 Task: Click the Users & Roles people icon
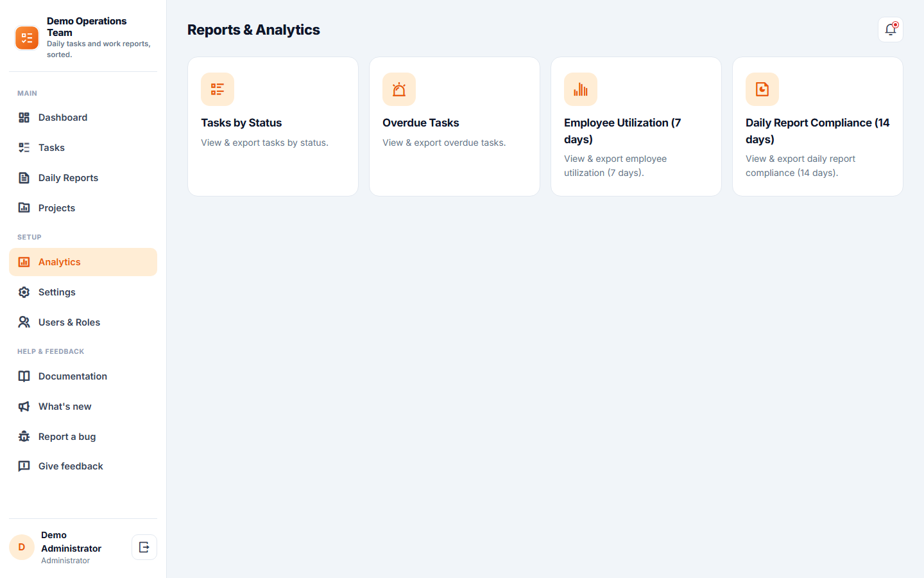24,322
